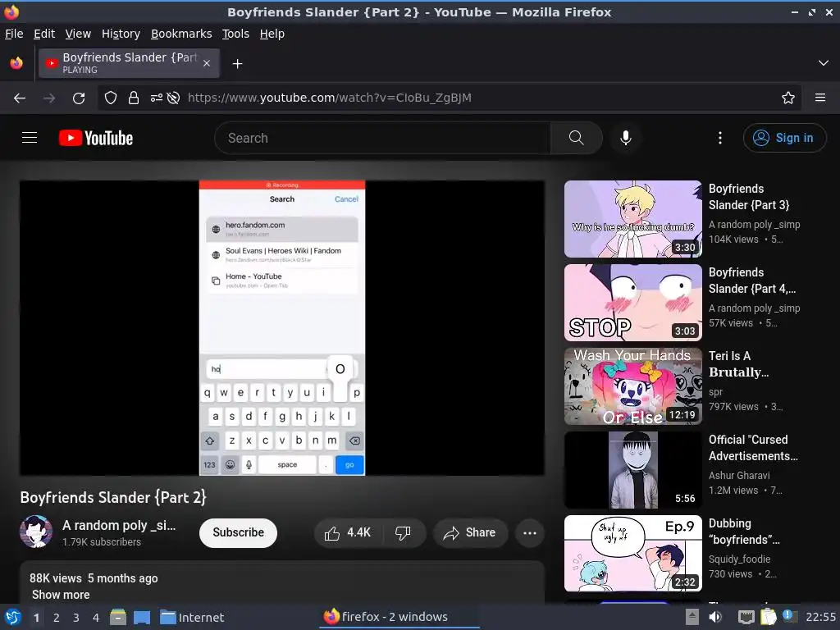Open a new tab with the plus icon
840x630 pixels.
click(x=237, y=64)
